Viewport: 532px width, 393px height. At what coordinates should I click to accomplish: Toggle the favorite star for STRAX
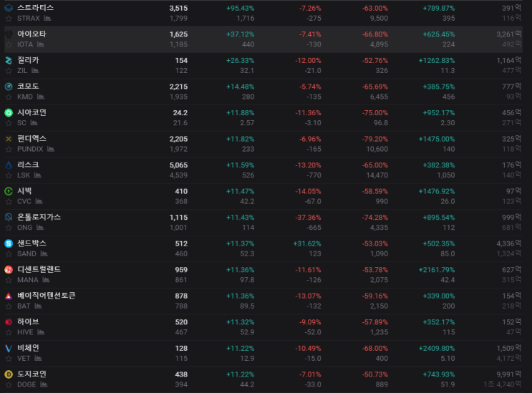(9, 19)
